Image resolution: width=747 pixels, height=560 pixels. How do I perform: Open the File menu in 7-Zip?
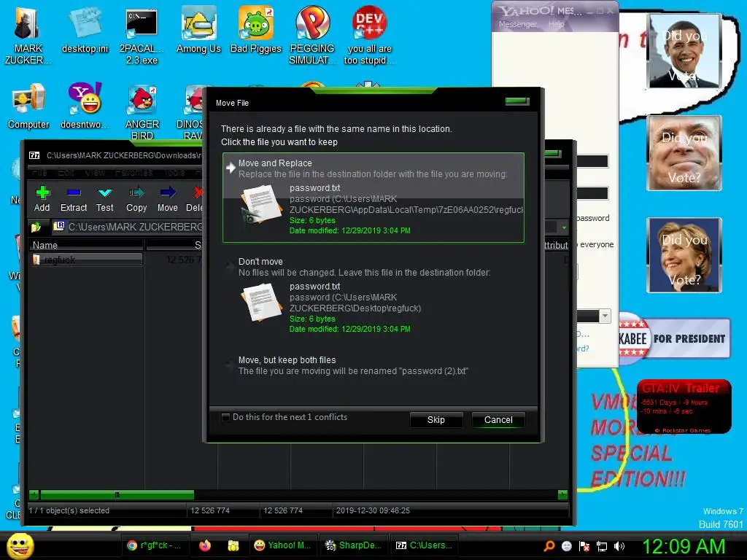click(39, 172)
